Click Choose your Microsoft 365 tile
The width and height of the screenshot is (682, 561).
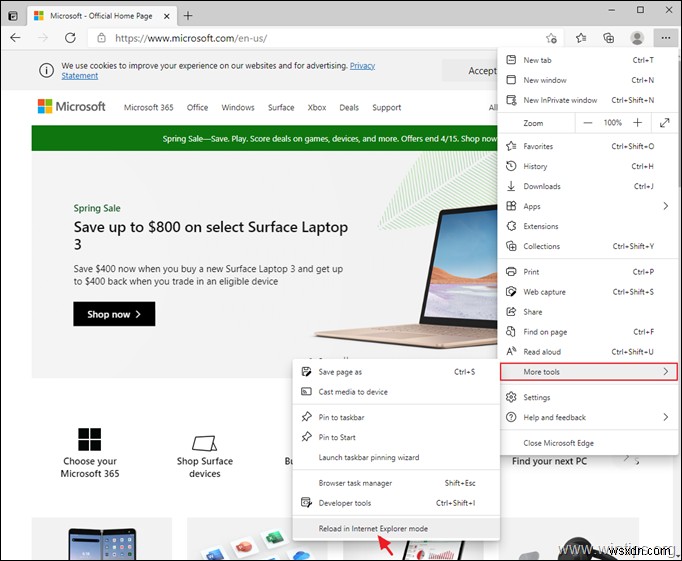point(90,453)
